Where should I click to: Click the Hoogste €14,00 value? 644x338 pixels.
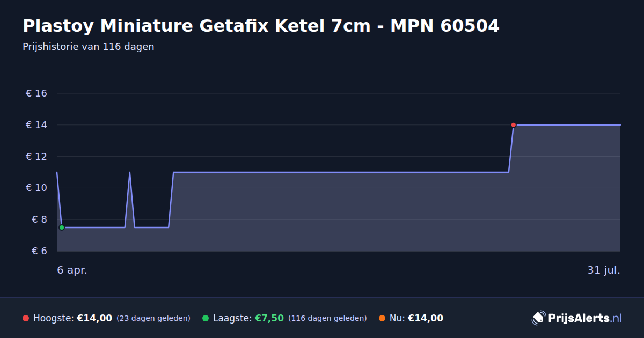click(x=94, y=318)
